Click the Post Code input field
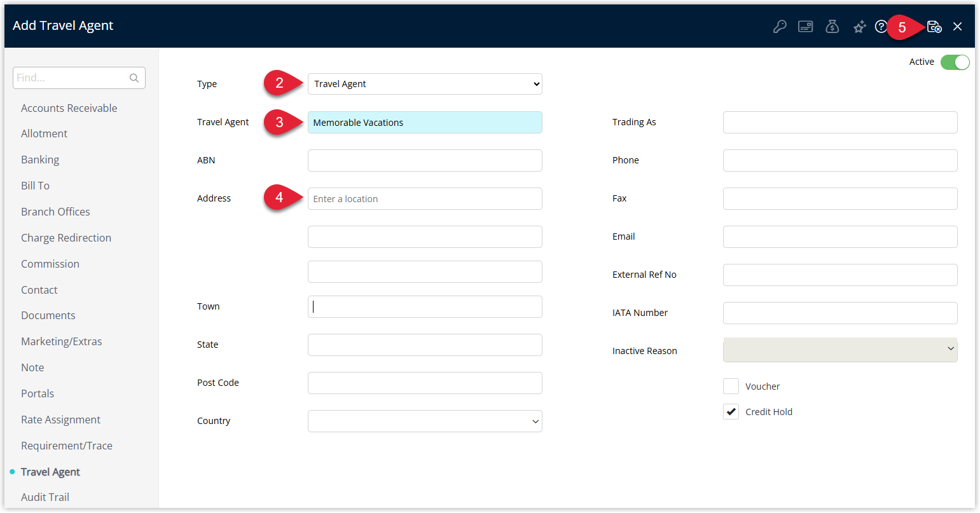 pyautogui.click(x=425, y=383)
